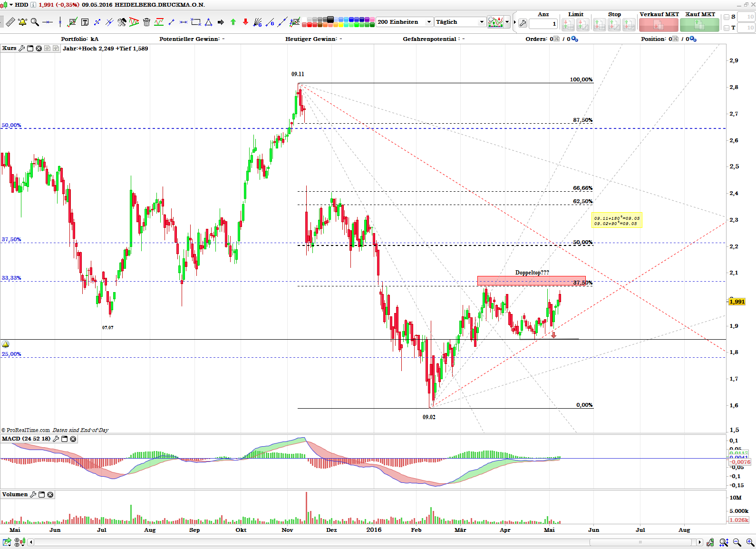This screenshot has height=549, width=756.
Task: Click the T value input field
Action: click(746, 28)
